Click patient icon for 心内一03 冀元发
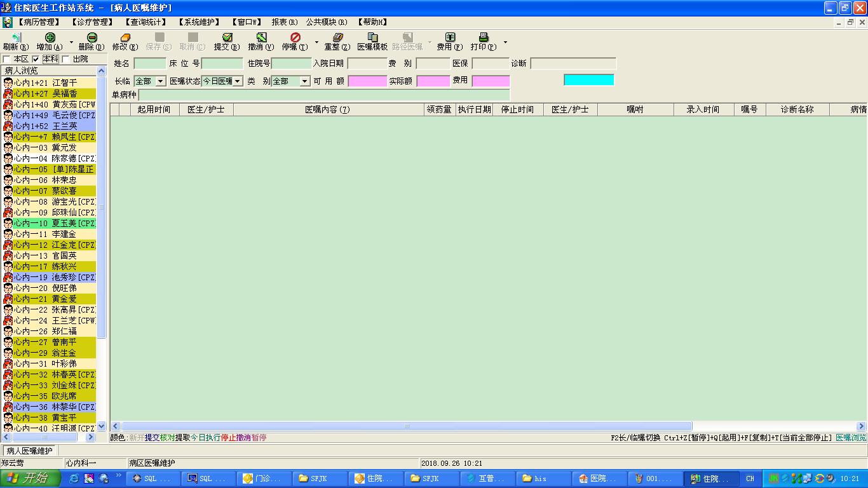The width and height of the screenshot is (868, 488). [x=8, y=147]
